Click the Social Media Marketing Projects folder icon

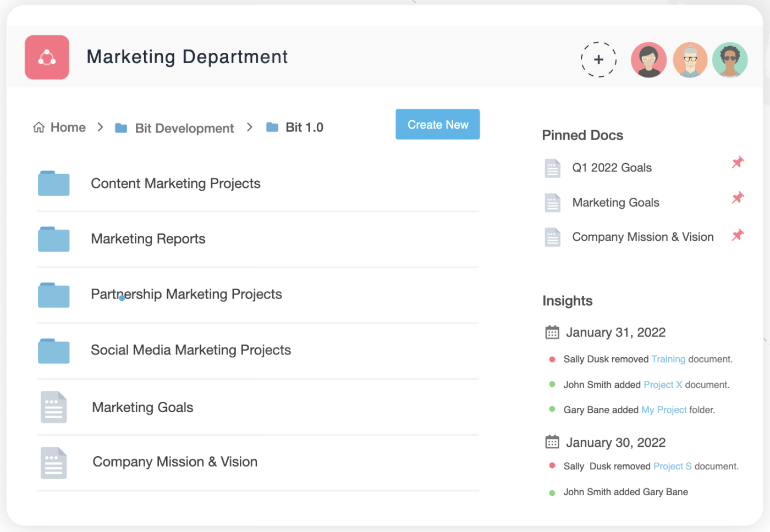54,351
